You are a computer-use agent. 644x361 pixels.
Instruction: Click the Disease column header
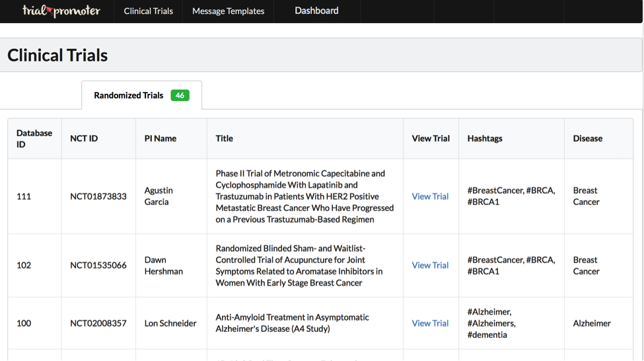tap(587, 138)
